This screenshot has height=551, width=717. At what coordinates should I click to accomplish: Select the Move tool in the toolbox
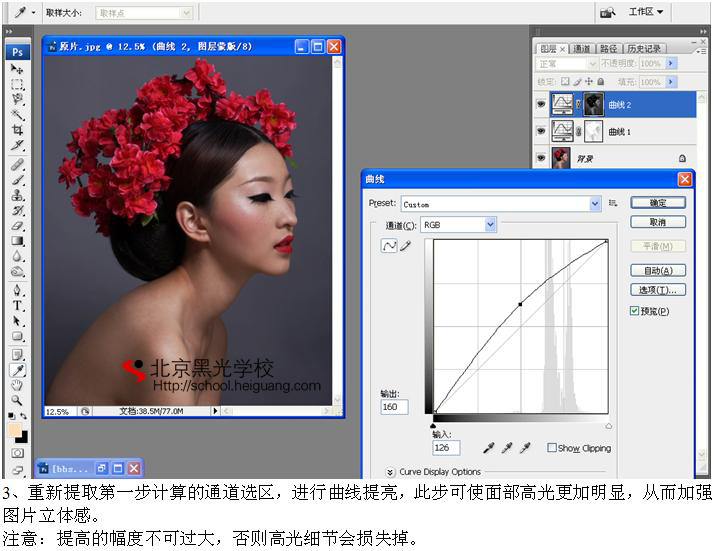(x=17, y=69)
